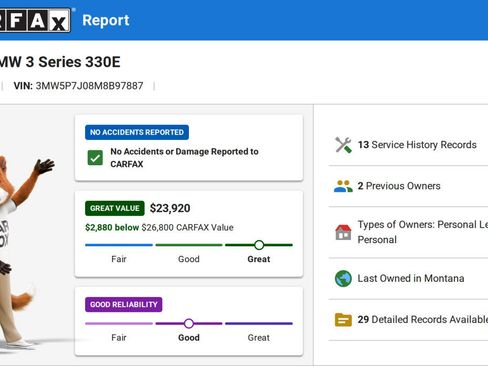Click the Fair label under value slider
Image resolution: width=488 pixels, height=366 pixels.
(x=119, y=259)
